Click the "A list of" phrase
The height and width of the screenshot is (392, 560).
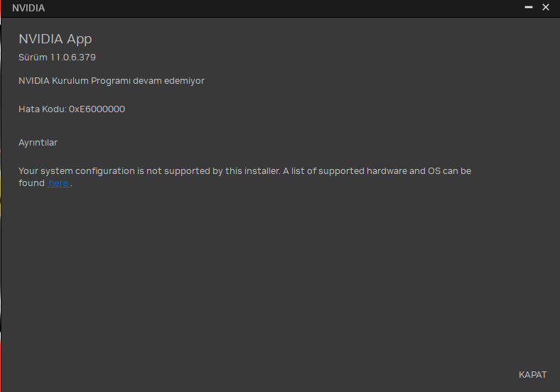tap(301, 171)
